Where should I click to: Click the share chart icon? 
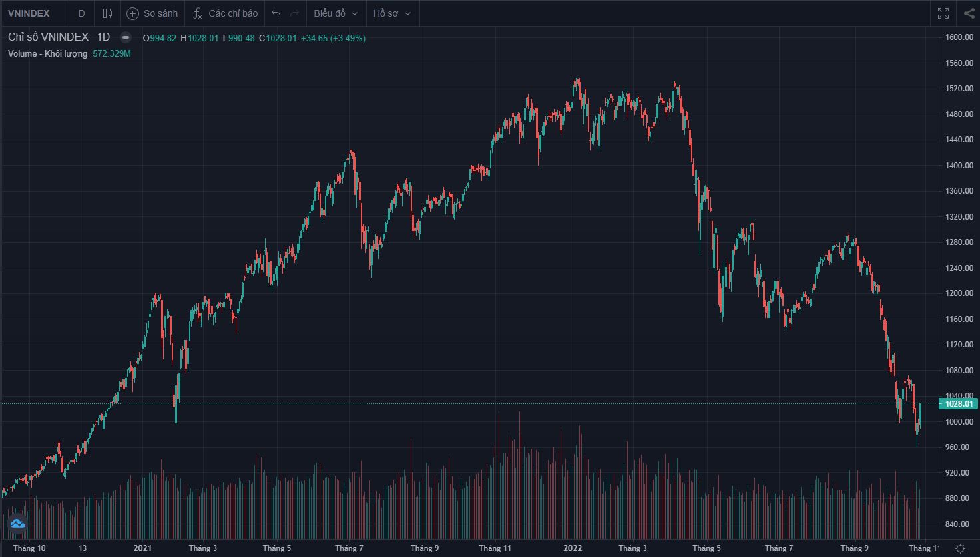tap(968, 13)
